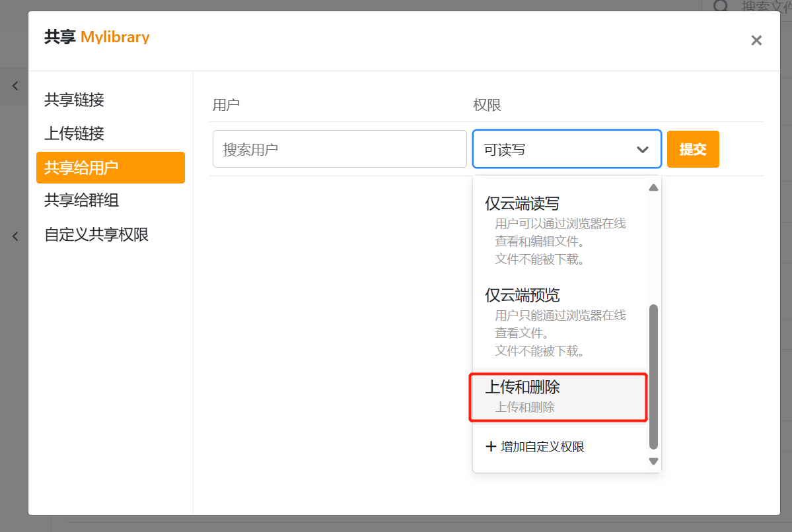Open the 自定义共享权限 tab

point(96,234)
